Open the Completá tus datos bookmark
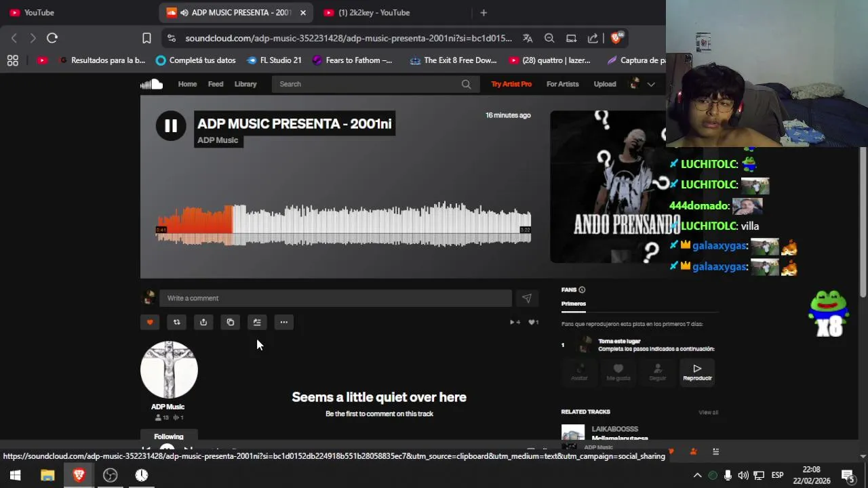Screen dimensions: 868x488 click(195, 60)
